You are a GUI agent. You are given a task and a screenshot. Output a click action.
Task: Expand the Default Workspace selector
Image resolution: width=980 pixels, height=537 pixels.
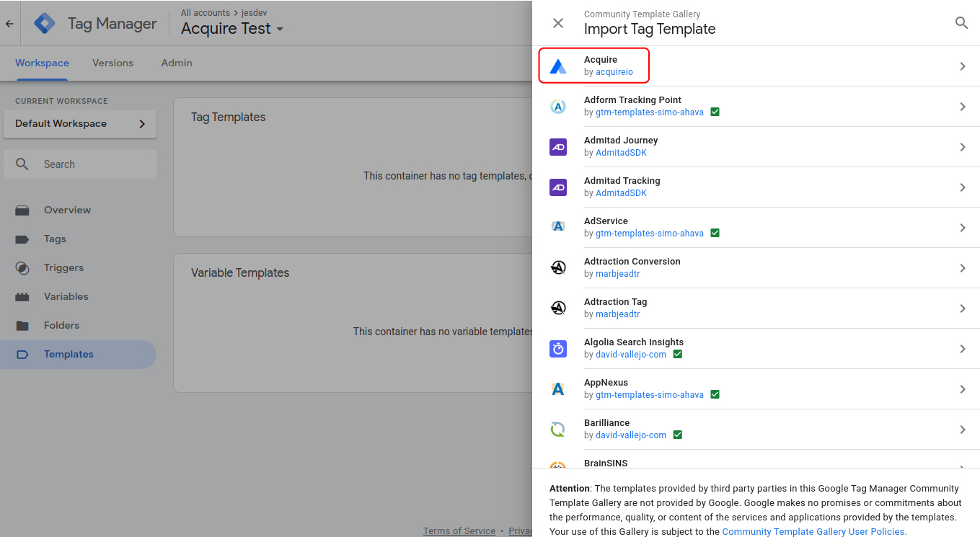tap(79, 124)
